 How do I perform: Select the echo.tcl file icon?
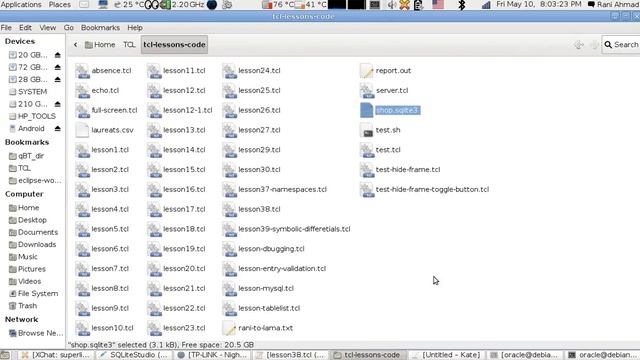82,91
